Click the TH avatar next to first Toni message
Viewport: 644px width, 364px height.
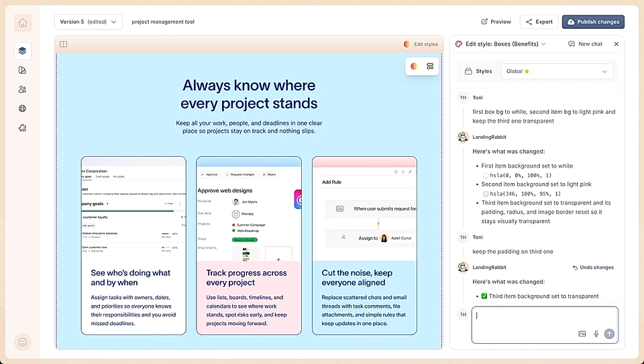pos(464,98)
